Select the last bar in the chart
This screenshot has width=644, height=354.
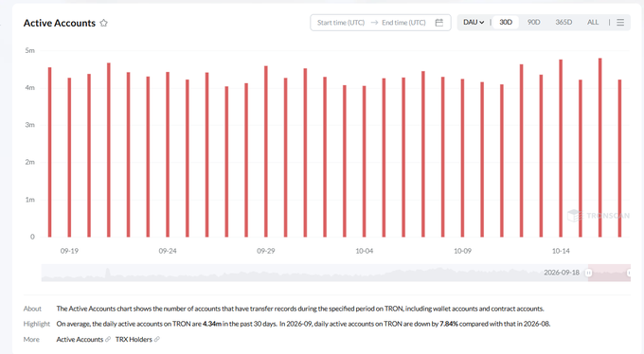coord(619,158)
